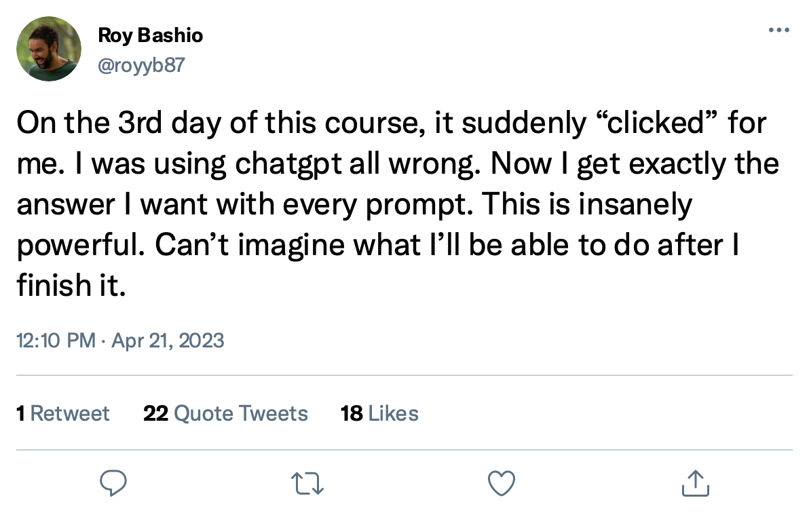
Task: Click the bold number 1 count
Action: point(20,413)
